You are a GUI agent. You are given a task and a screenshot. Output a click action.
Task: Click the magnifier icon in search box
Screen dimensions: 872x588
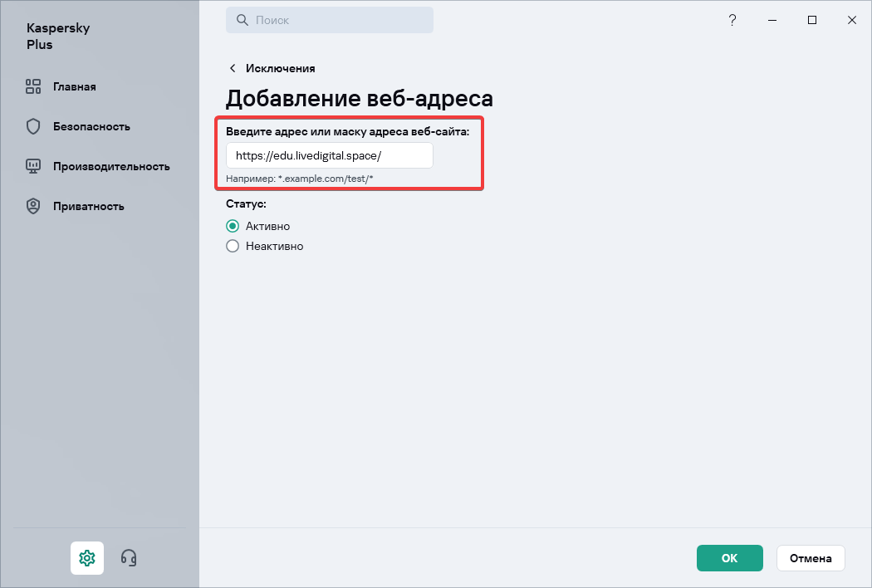pyautogui.click(x=242, y=20)
